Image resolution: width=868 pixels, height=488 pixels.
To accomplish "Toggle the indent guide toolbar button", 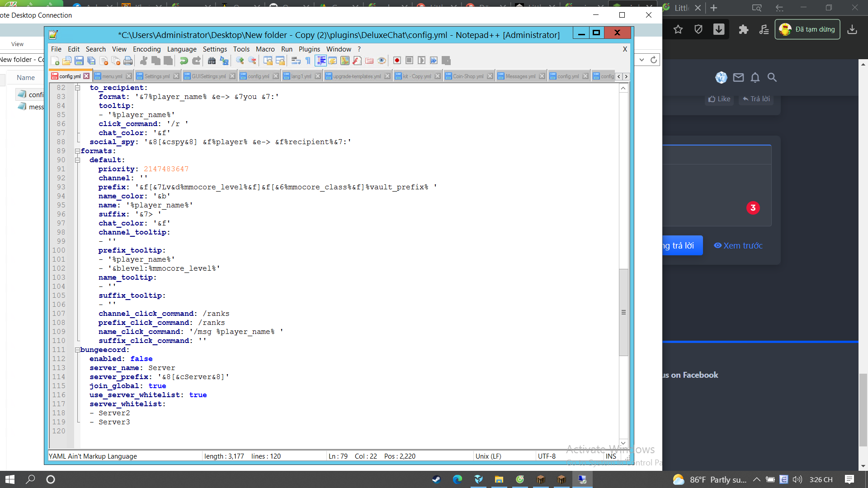I will [321, 61].
